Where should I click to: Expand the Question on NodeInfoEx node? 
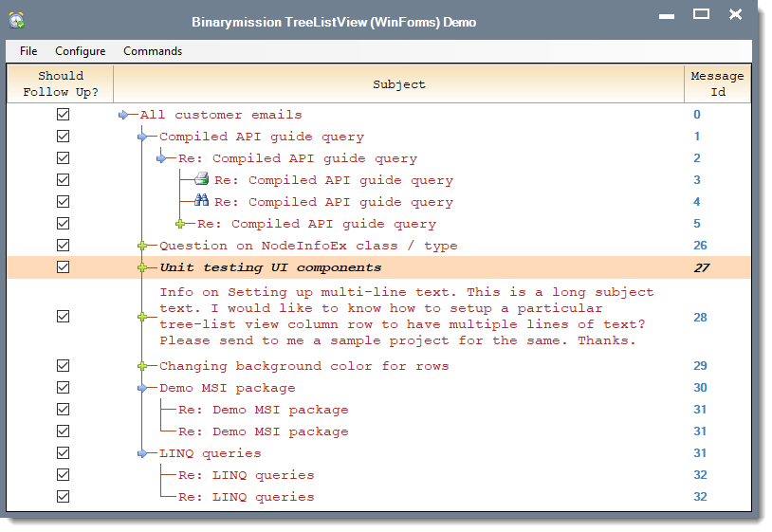(x=142, y=246)
